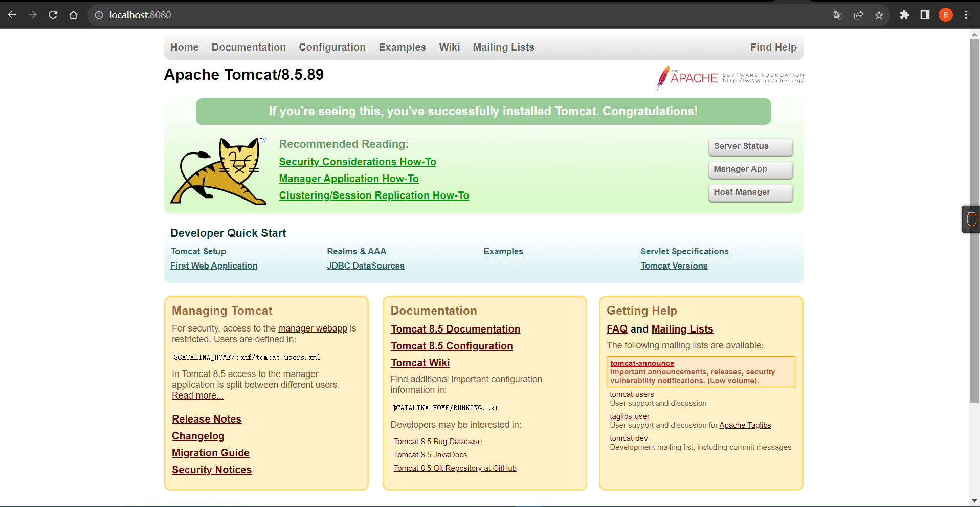Reload the localhost page

pyautogui.click(x=53, y=15)
